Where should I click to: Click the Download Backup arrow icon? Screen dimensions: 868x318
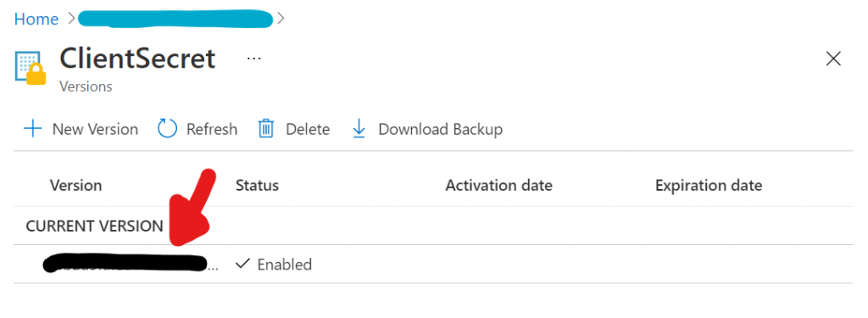[359, 129]
